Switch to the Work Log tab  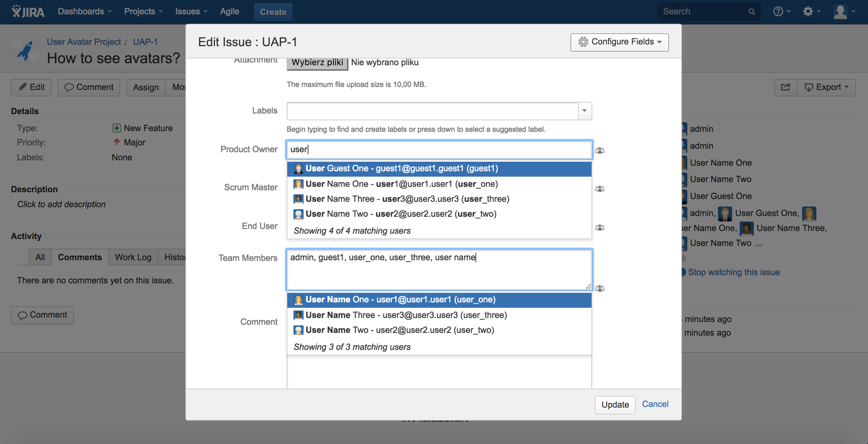pyautogui.click(x=133, y=258)
